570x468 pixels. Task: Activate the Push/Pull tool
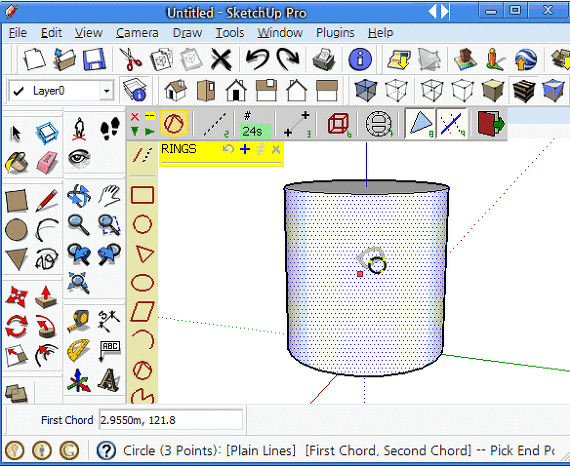46,297
